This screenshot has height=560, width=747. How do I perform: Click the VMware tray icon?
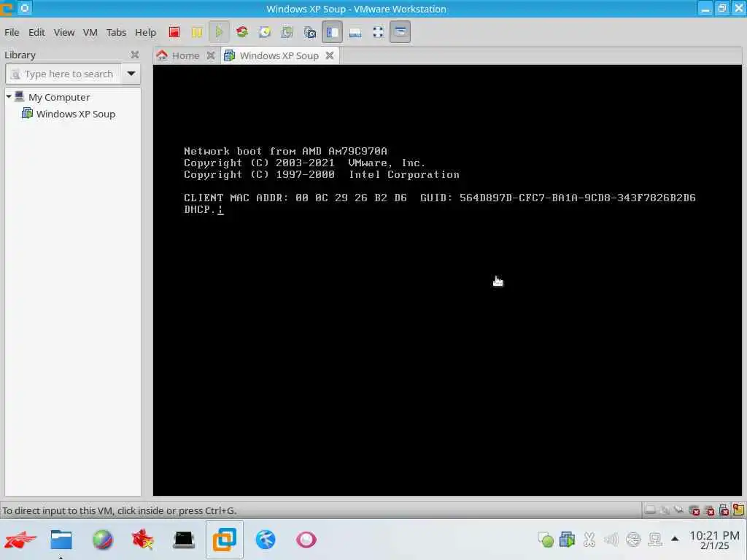(x=567, y=540)
